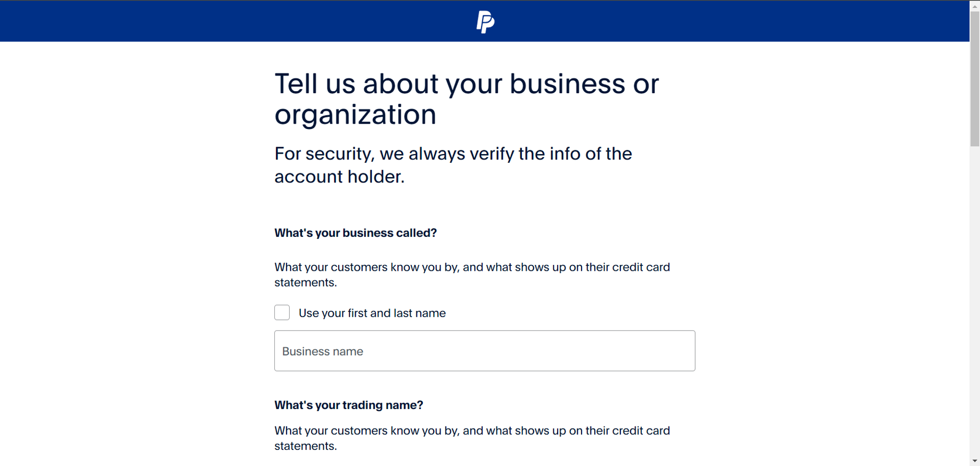
Task: Click the "Business name" placeholder text
Action: point(322,351)
